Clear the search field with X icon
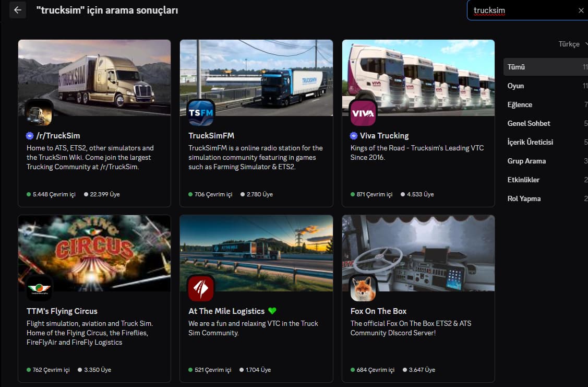This screenshot has height=387, width=588. (x=581, y=10)
